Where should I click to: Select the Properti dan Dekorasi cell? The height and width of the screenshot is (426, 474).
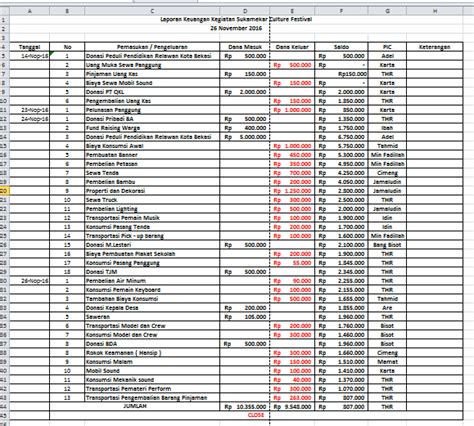(x=152, y=191)
